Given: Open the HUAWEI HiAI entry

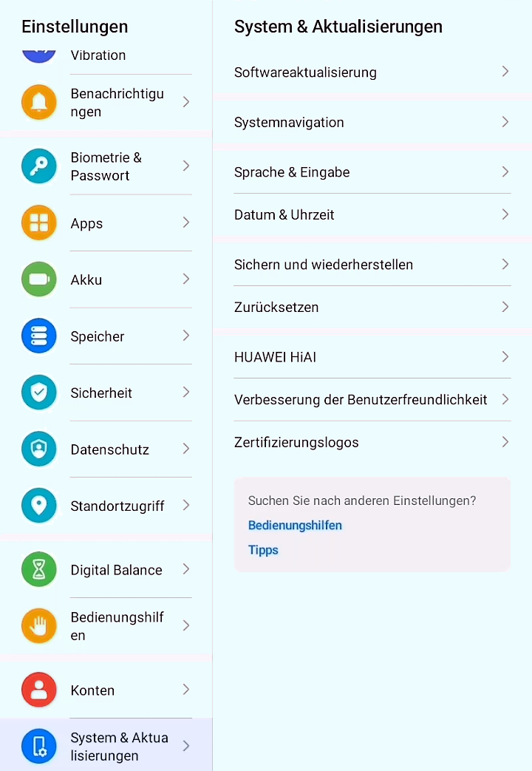Looking at the screenshot, I should [275, 357].
